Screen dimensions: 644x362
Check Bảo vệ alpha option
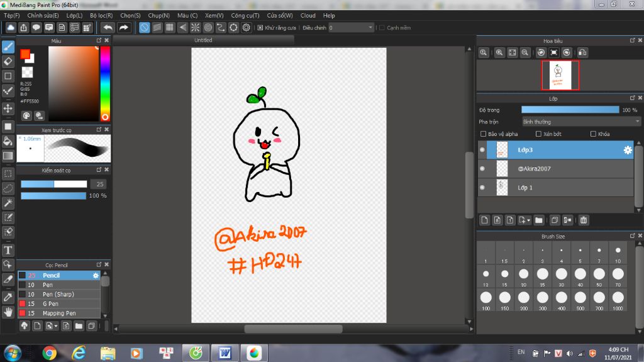pos(484,133)
